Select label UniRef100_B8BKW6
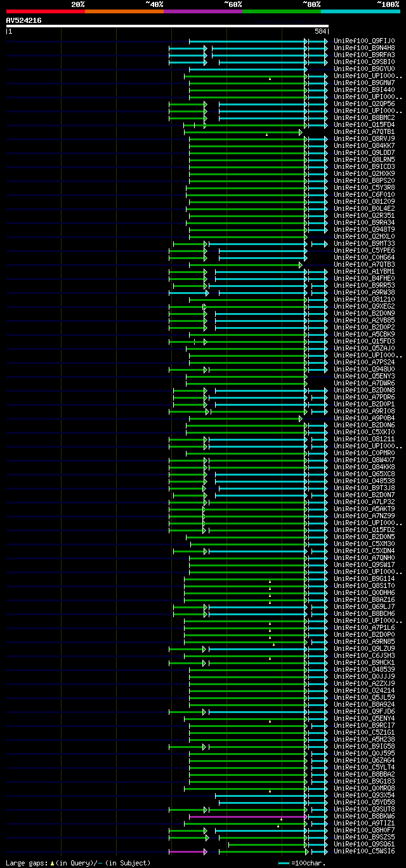The height and width of the screenshot is (868, 406). pos(363,816)
